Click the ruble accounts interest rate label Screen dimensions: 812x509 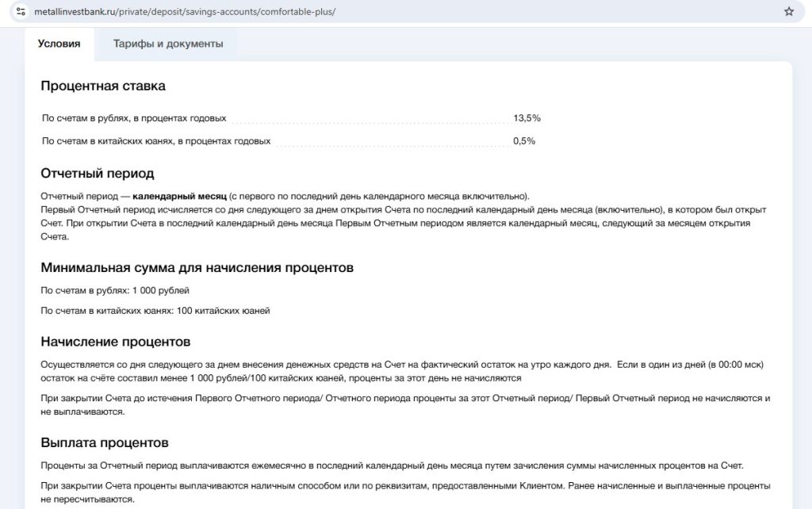(x=134, y=118)
